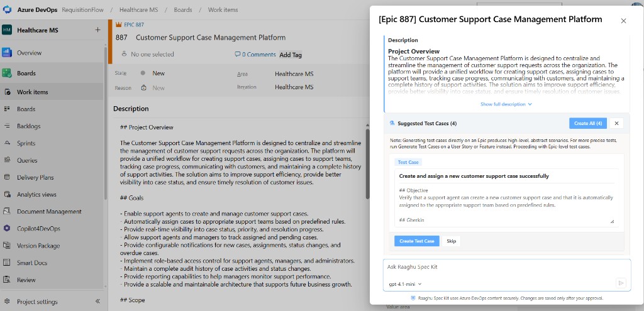Image resolution: width=644 pixels, height=311 pixels.
Task: Open the Copilot4DevOps icon
Action: 7,229
